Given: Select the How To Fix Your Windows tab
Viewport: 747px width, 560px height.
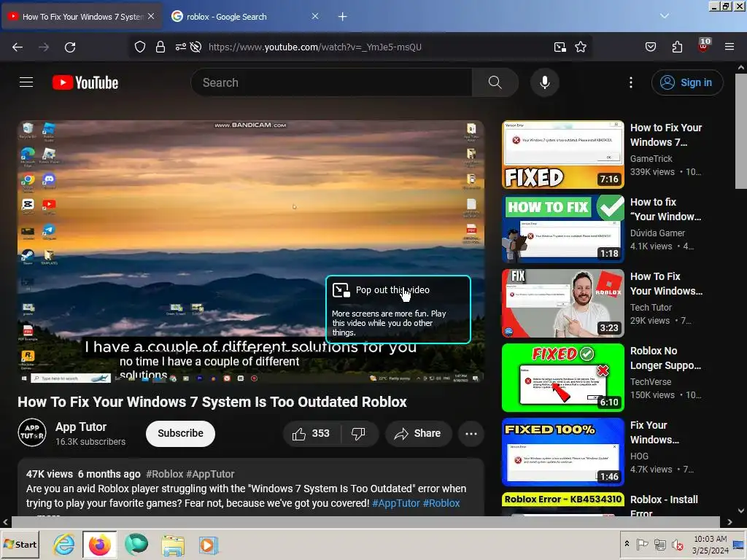Looking at the screenshot, I should (x=82, y=17).
